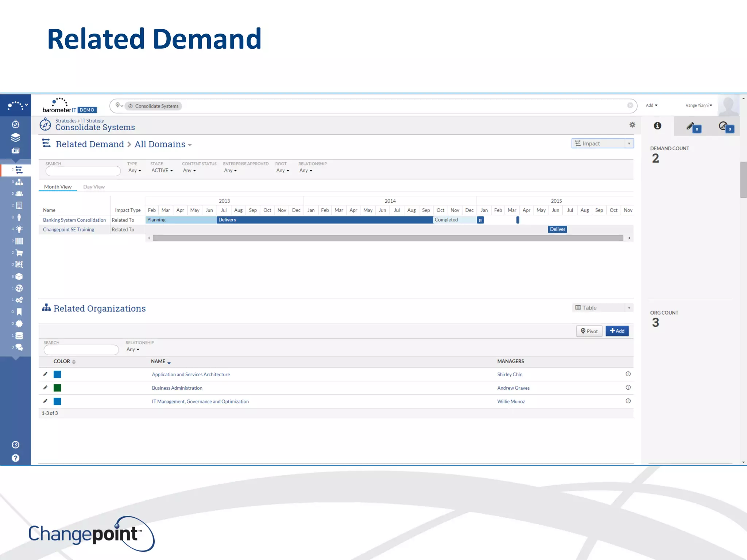Open the stacked layers sidebar icon
Screen dimensions: 747x560
15,137
